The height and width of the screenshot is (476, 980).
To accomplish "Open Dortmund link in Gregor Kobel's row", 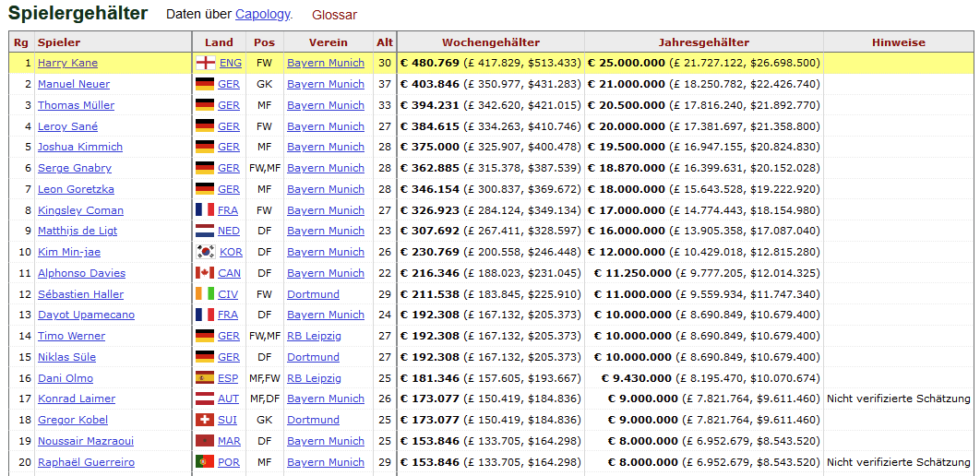I will click(313, 420).
